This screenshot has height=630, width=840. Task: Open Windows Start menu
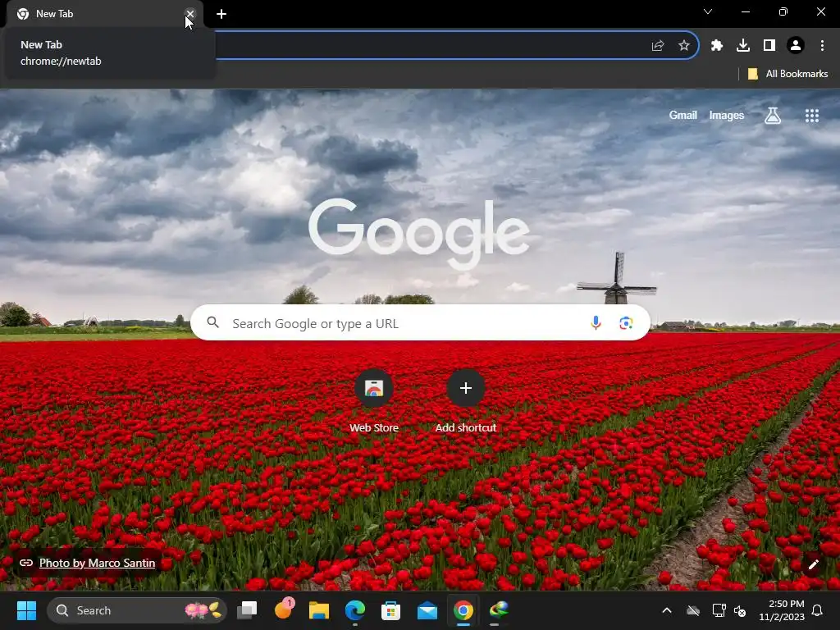26,610
